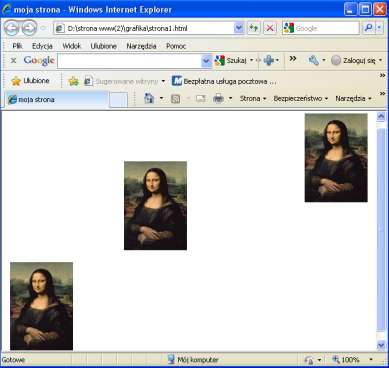389x368 pixels.
Task: Open the Plik menu
Action: [x=17, y=46]
